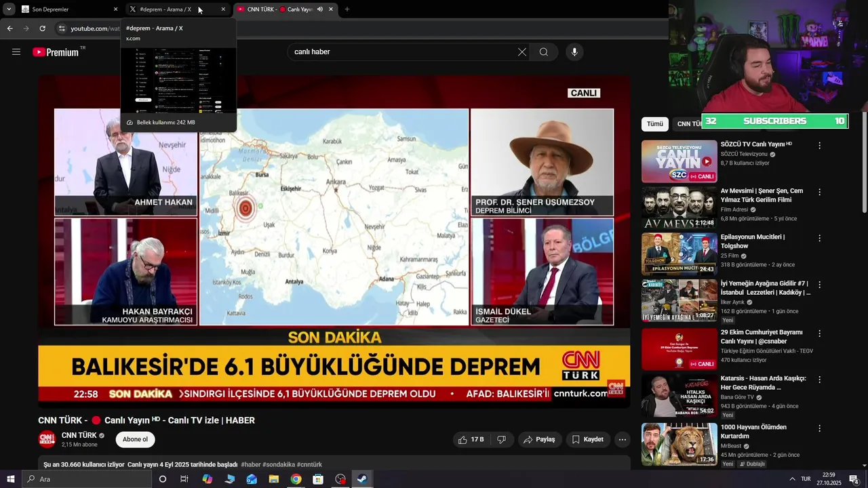Viewport: 868px width, 488px height.
Task: Clear the search box with X icon
Action: click(x=522, y=52)
